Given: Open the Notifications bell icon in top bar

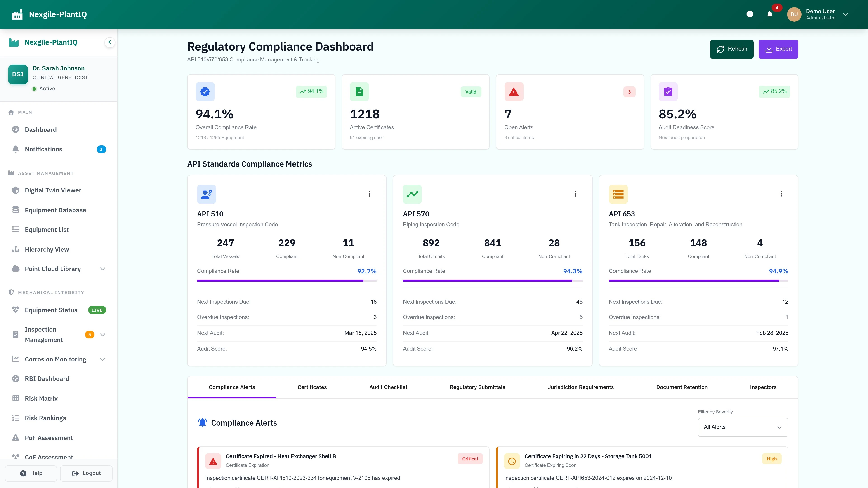Looking at the screenshot, I should pyautogui.click(x=770, y=14).
